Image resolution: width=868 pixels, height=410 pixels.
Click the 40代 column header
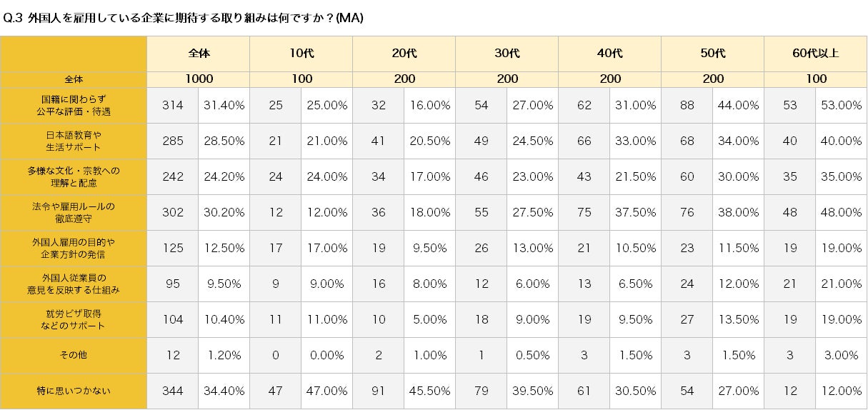[x=609, y=54]
